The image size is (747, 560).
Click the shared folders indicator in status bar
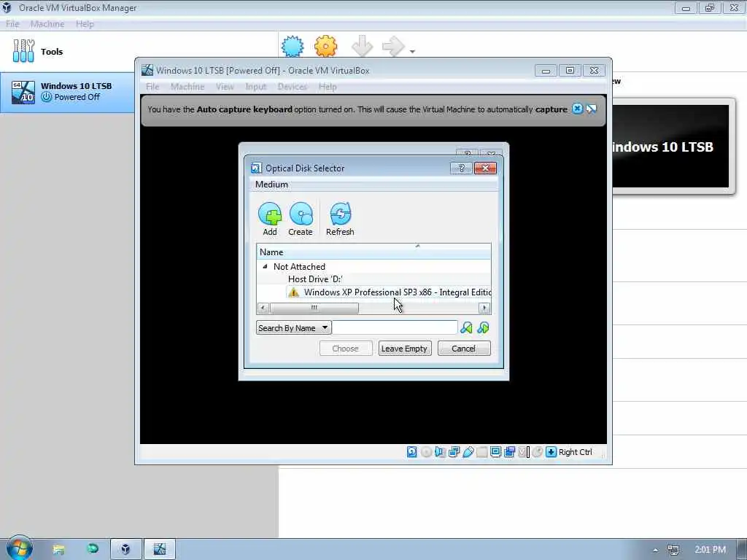point(481,451)
